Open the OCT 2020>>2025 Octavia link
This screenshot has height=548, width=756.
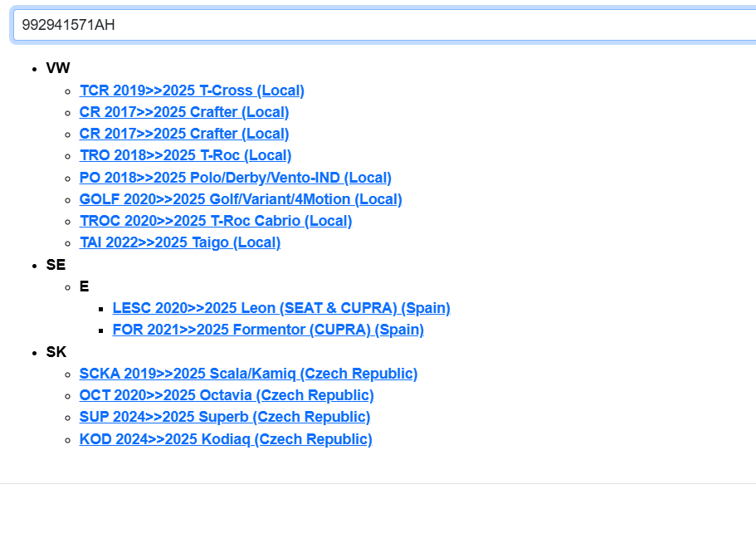point(227,395)
